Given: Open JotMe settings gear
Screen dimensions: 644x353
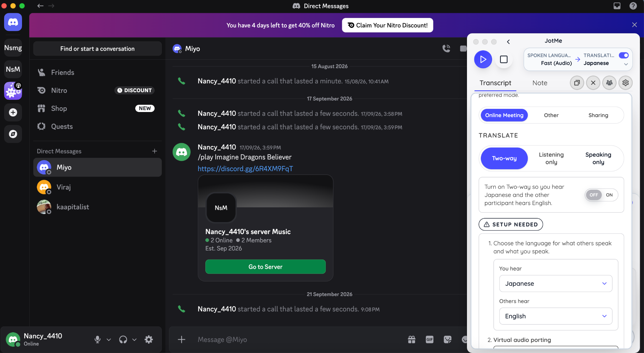Looking at the screenshot, I should pos(625,83).
